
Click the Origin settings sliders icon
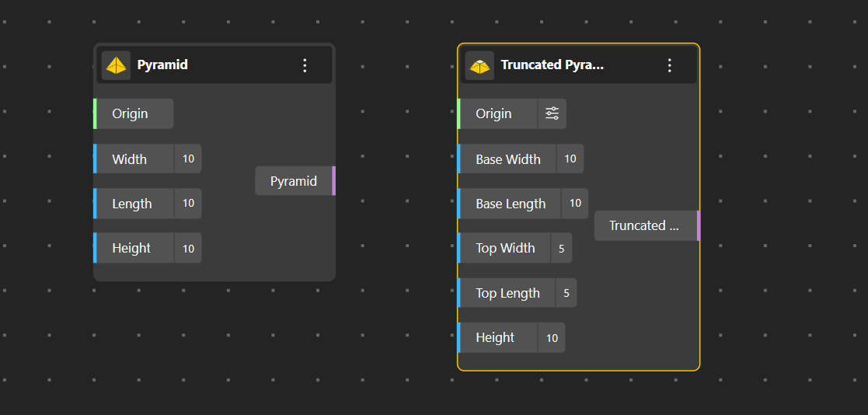[552, 113]
